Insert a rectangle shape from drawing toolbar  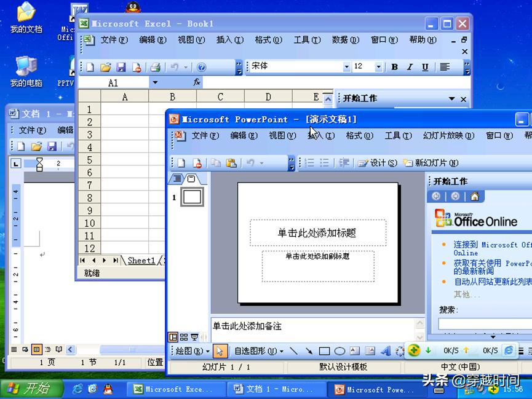325,351
